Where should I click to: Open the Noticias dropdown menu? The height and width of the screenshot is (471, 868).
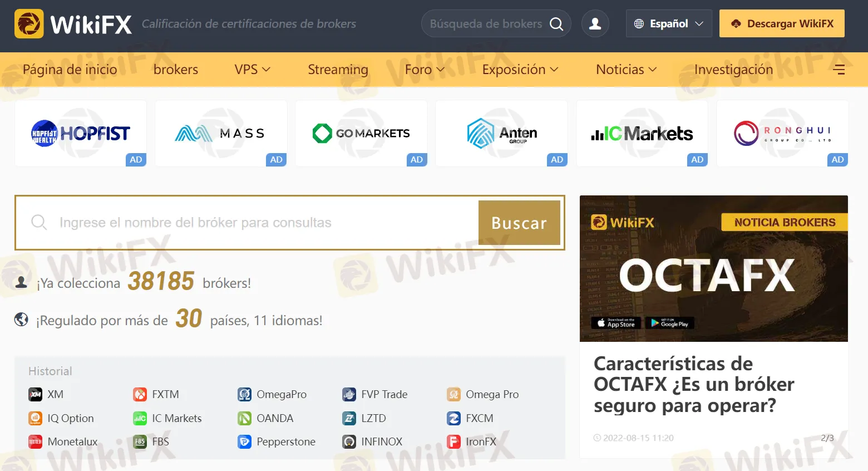coord(625,69)
